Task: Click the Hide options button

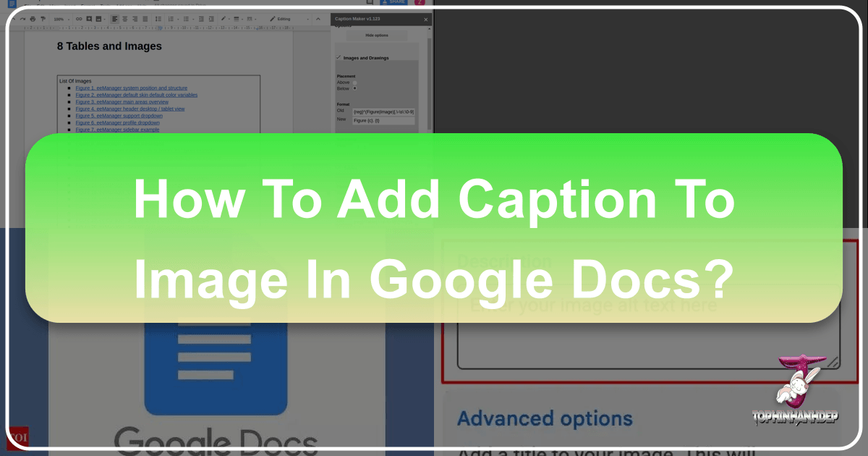Action: tap(376, 35)
